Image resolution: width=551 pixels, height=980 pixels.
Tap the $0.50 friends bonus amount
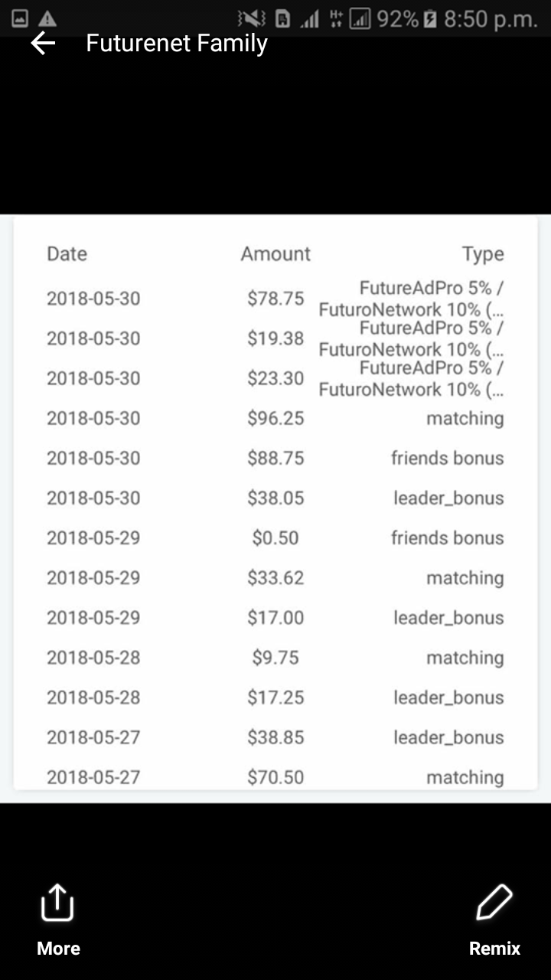coord(275,537)
